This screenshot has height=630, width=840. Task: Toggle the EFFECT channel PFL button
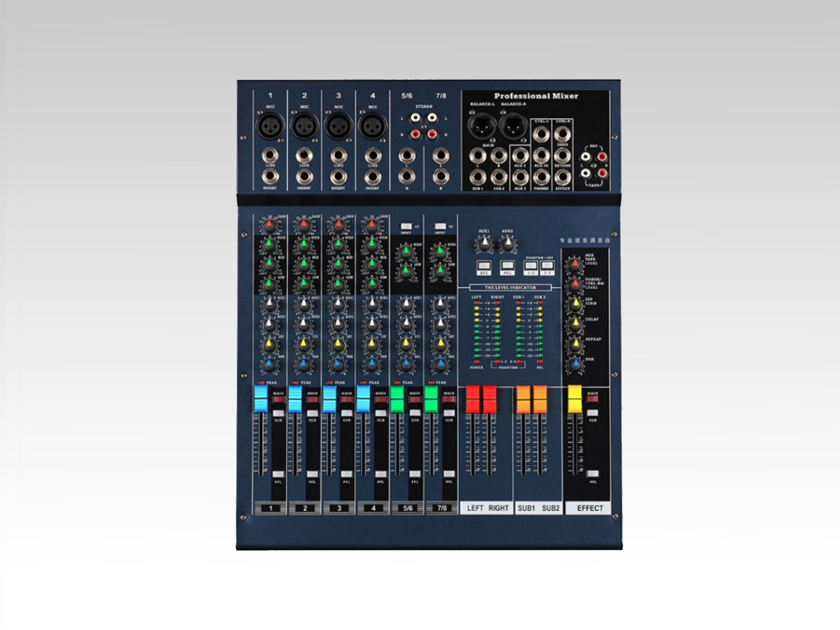593,474
